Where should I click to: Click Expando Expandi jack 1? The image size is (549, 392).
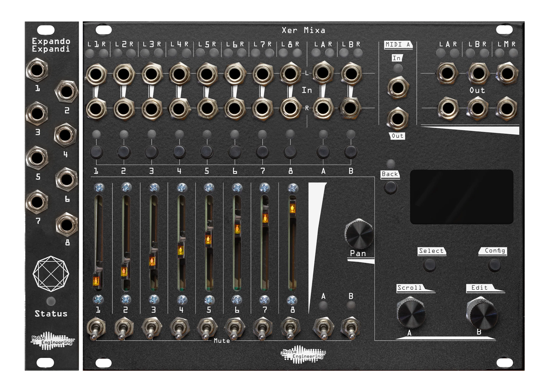pyautogui.click(x=37, y=70)
